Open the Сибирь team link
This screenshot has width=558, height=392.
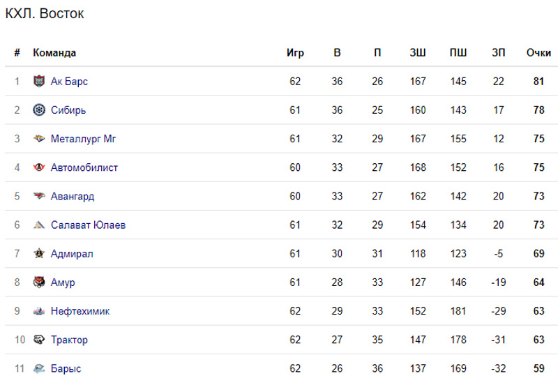(68, 110)
